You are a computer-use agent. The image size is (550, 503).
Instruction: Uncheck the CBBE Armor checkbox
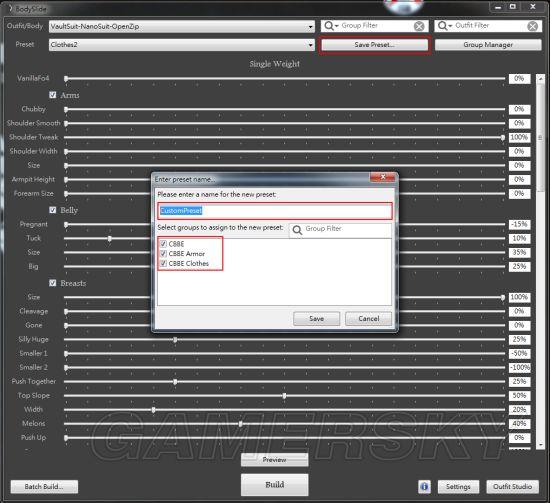click(x=163, y=253)
